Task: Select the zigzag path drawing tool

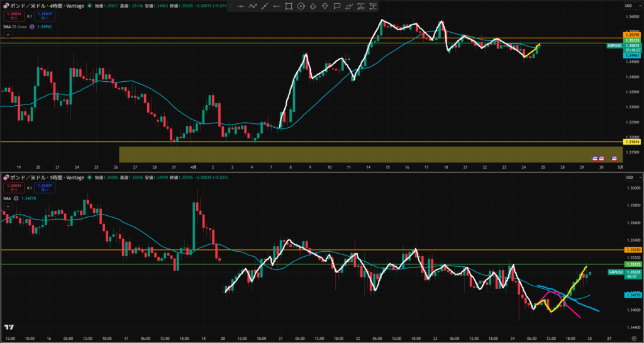Action: 253,6
